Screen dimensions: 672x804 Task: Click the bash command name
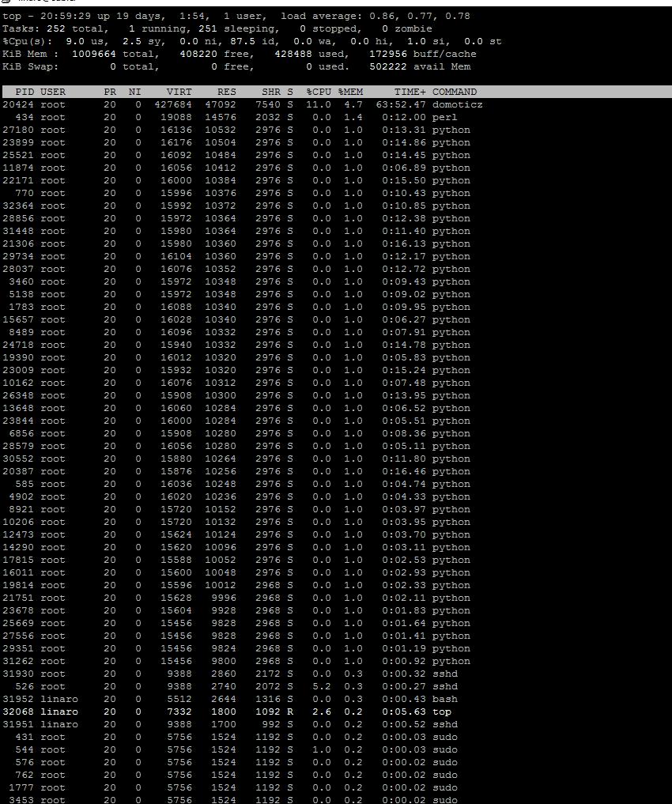[x=445, y=699]
